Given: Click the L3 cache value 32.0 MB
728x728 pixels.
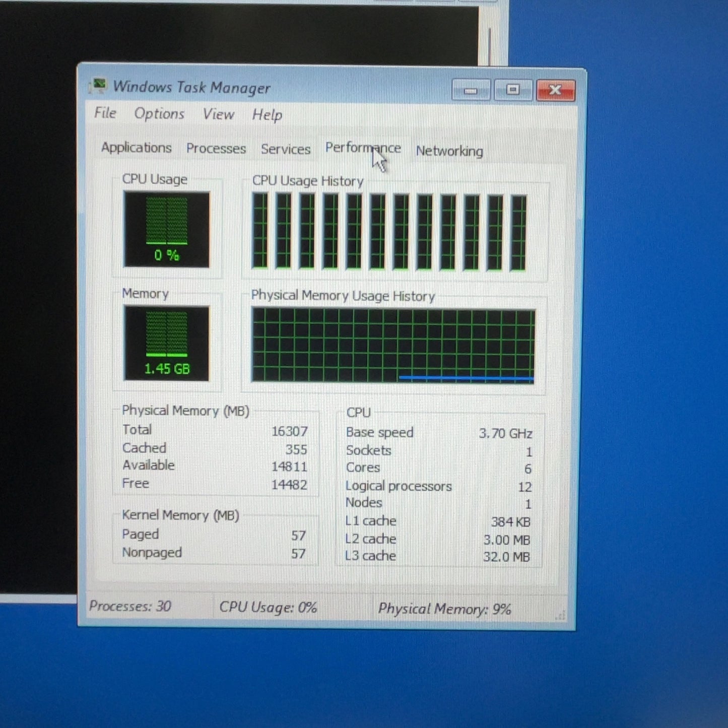Looking at the screenshot, I should coord(506,557).
